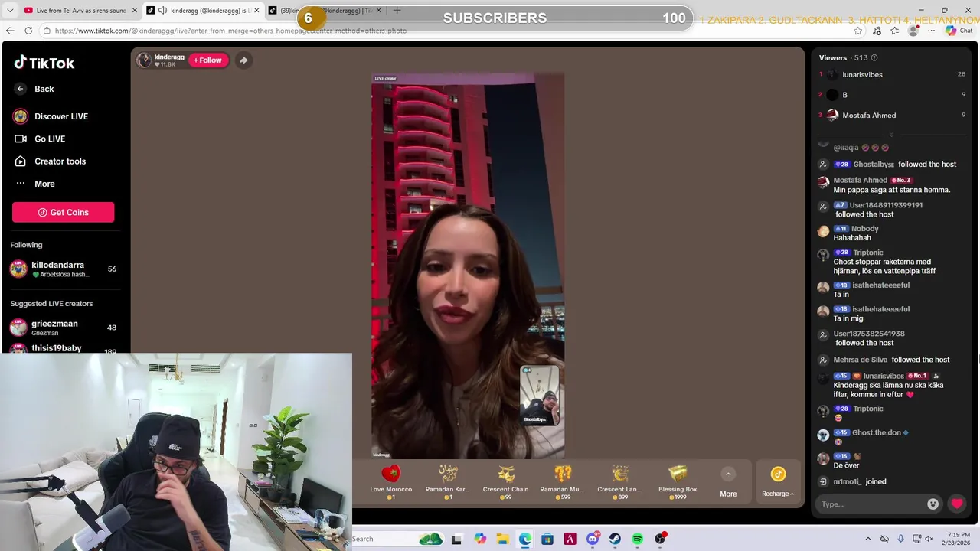Open the media control icon in the browser toolbar
This screenshot has width=980, height=551.
[x=877, y=31]
